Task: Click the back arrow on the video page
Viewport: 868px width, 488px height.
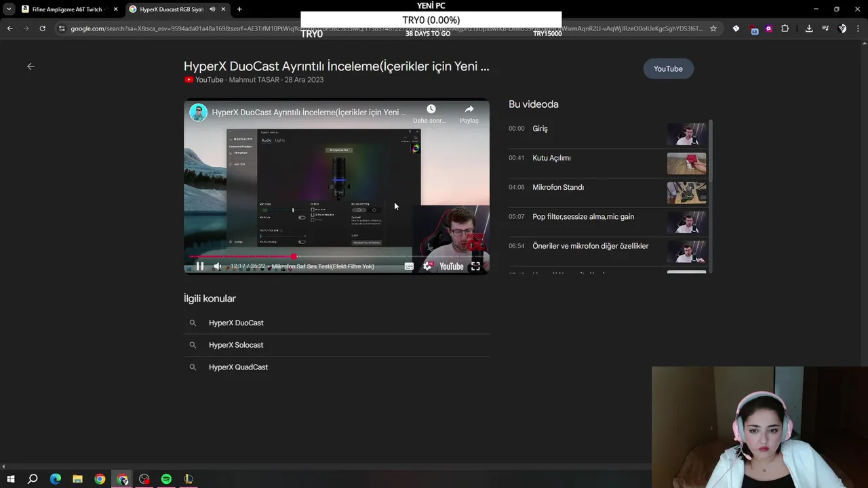Action: coord(31,66)
